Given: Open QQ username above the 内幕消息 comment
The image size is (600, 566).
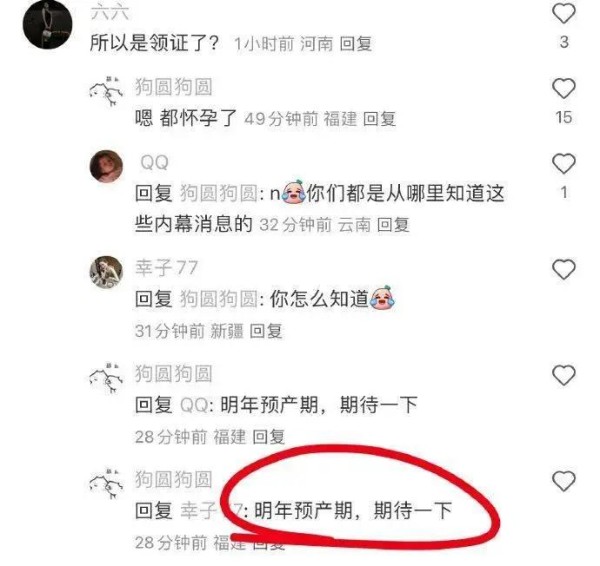Looking at the screenshot, I should pyautogui.click(x=154, y=163).
